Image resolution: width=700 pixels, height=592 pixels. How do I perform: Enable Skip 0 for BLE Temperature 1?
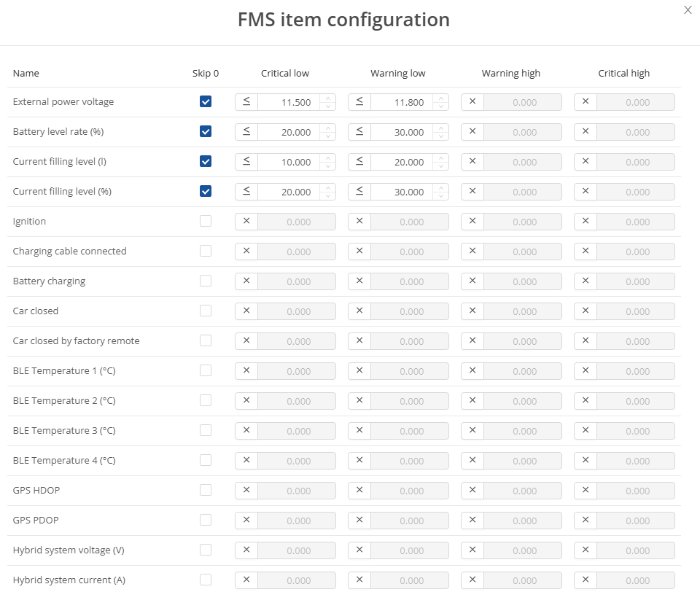(x=206, y=370)
